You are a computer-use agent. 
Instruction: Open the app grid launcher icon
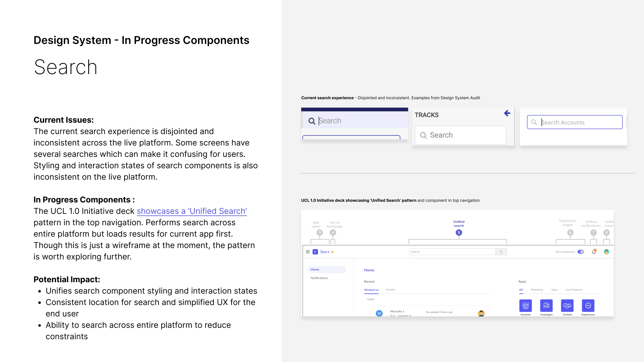coord(308,252)
